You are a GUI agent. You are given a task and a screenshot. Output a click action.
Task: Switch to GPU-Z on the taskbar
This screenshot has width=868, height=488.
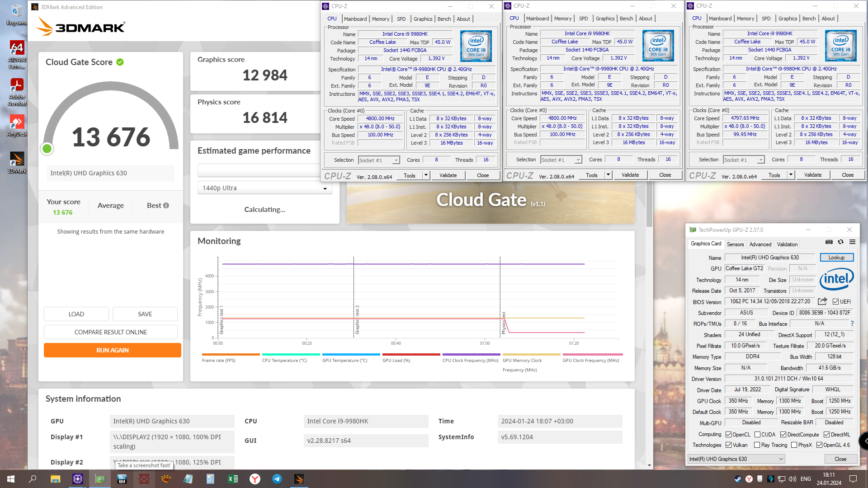point(99,479)
